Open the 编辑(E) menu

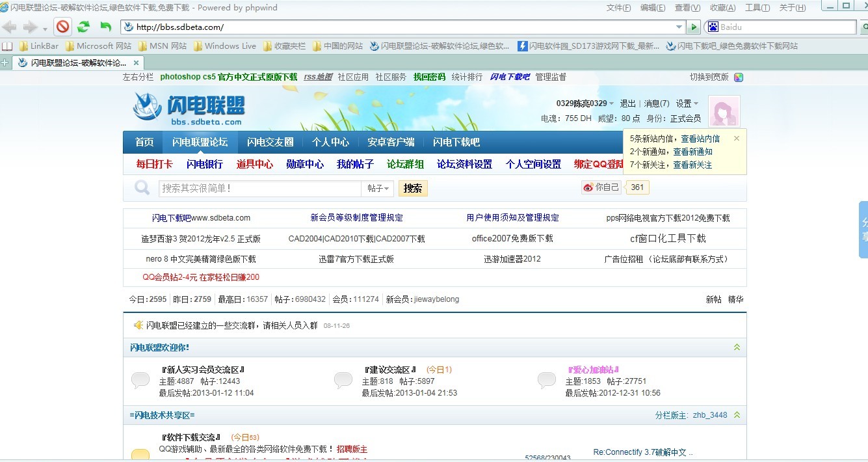coord(653,8)
